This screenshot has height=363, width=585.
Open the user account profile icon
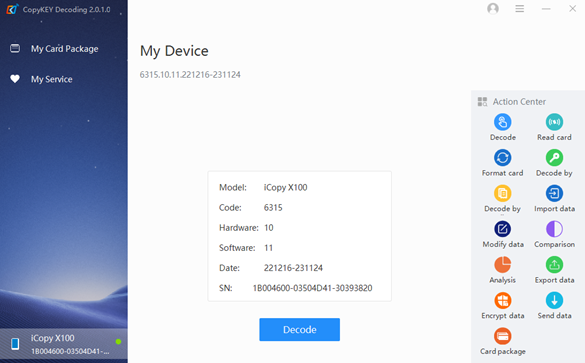493,9
